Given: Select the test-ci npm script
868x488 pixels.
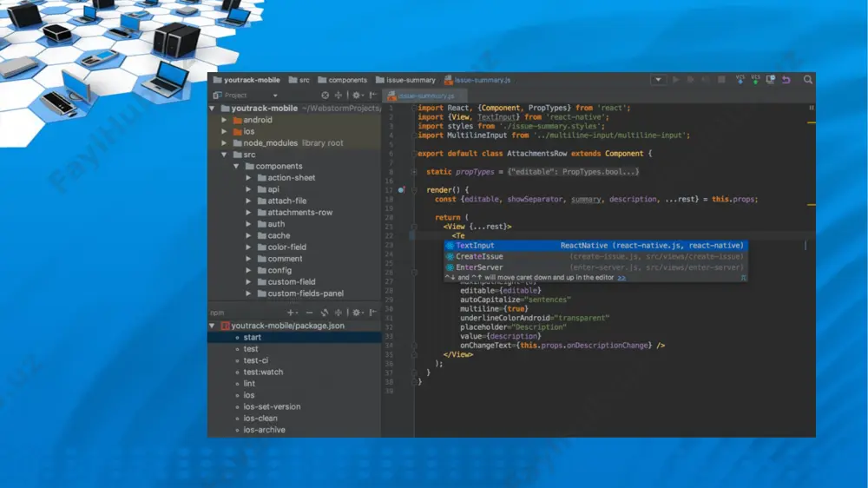Looking at the screenshot, I should pyautogui.click(x=256, y=360).
